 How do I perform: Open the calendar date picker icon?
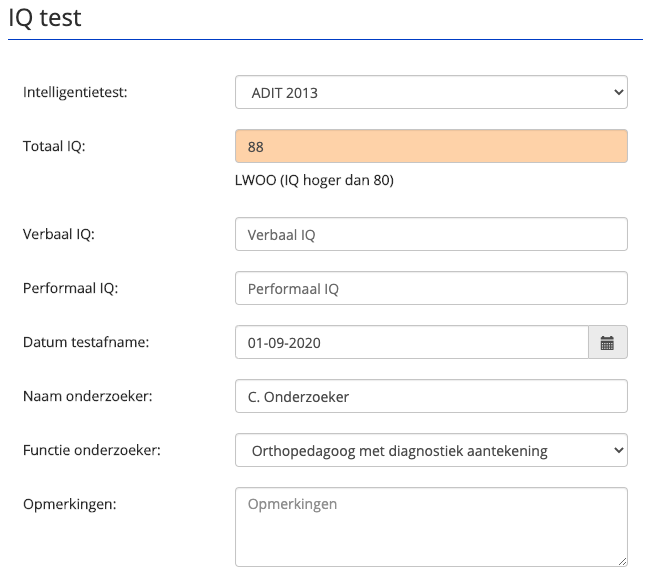[607, 342]
